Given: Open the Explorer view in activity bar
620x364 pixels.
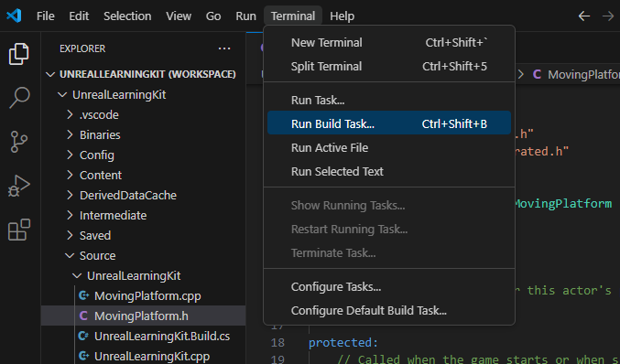Looking at the screenshot, I should pos(19,54).
